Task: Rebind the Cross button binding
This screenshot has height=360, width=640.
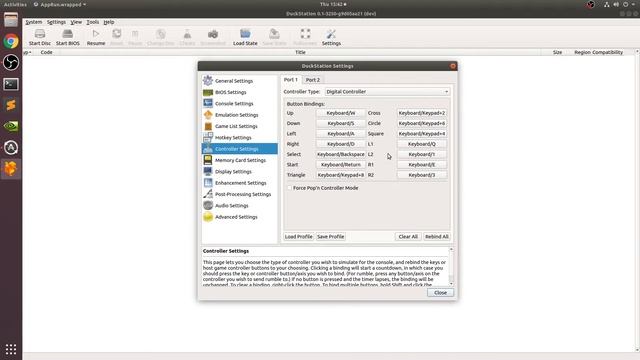Action: click(422, 113)
